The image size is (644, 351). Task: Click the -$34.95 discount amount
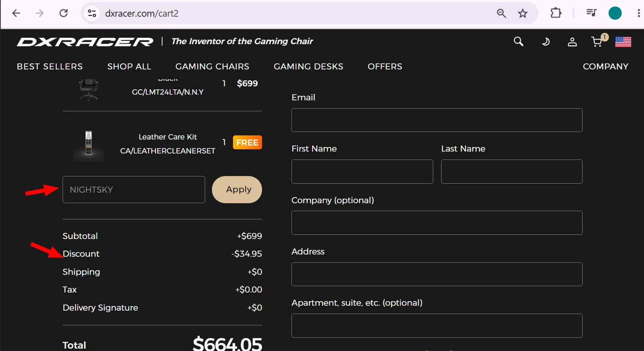[x=246, y=254]
